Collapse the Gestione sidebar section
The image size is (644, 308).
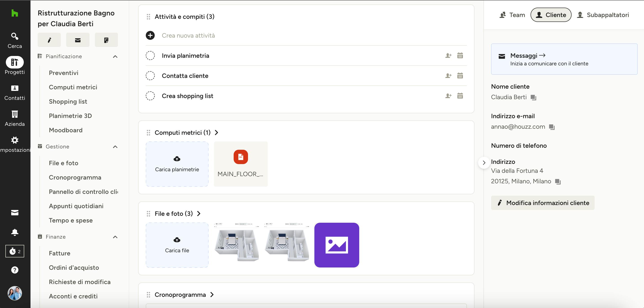115,147
